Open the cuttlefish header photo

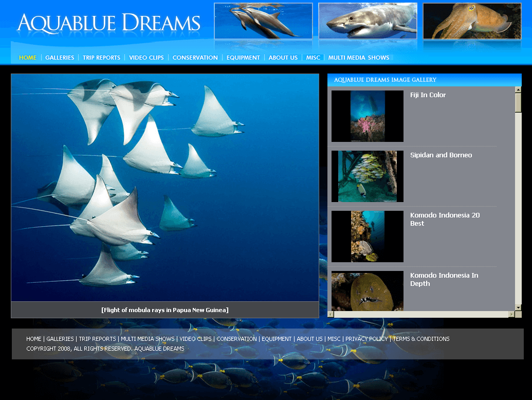(x=472, y=21)
